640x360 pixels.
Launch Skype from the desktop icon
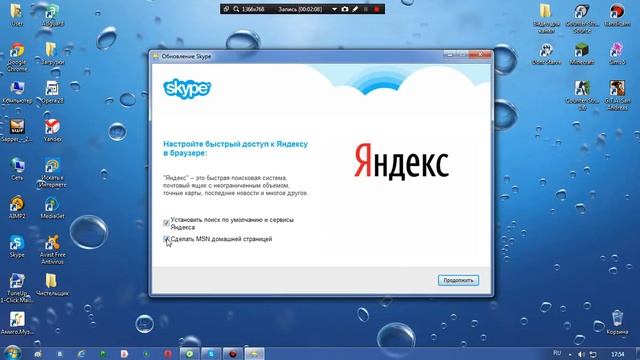pyautogui.click(x=17, y=246)
